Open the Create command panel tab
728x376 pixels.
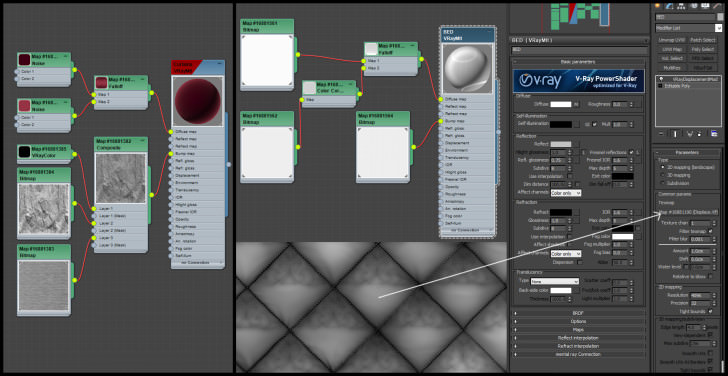(657, 6)
